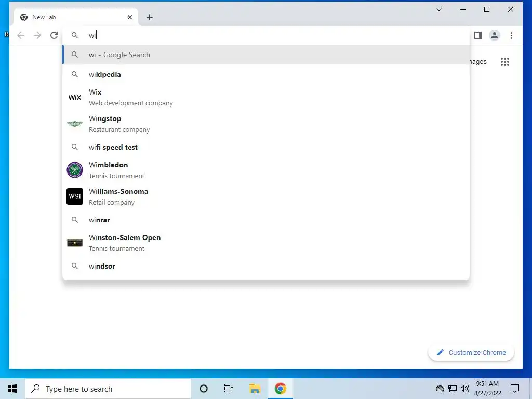This screenshot has height=399, width=532.
Task: Click search icon beside windsor suggestion
Action: tap(75, 266)
